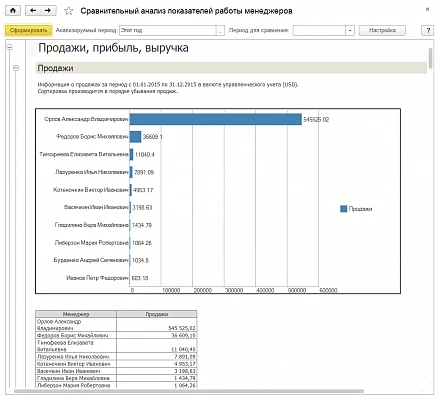The width and height of the screenshot is (435, 400).
Task: Click the vertical scrollbar thumb
Action: (x=430, y=58)
